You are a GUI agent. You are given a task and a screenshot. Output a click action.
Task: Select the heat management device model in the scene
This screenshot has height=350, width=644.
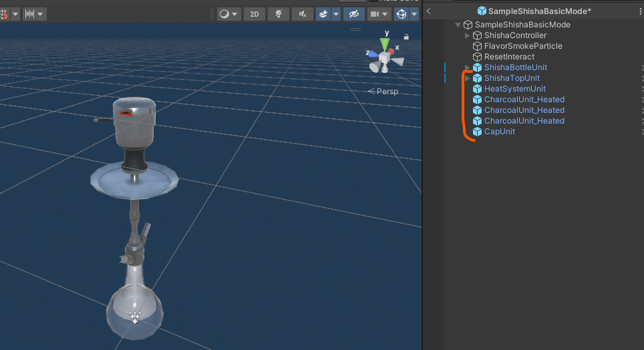pyautogui.click(x=134, y=124)
